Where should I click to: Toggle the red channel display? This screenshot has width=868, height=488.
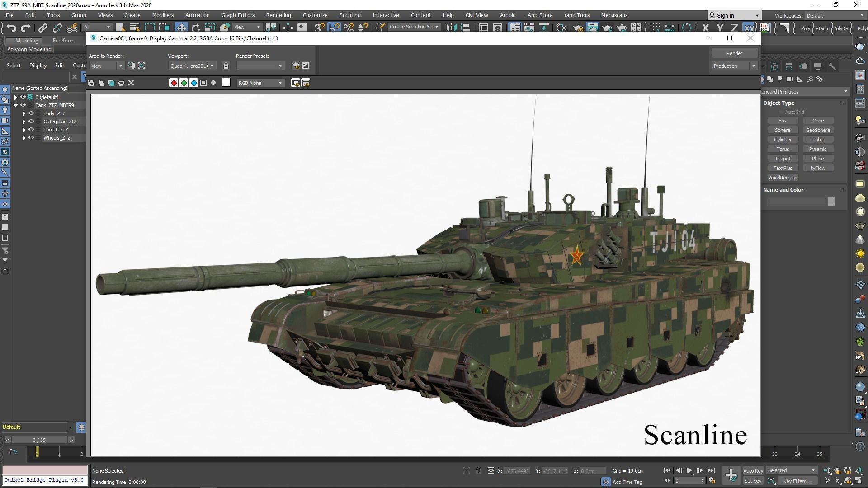(x=174, y=83)
